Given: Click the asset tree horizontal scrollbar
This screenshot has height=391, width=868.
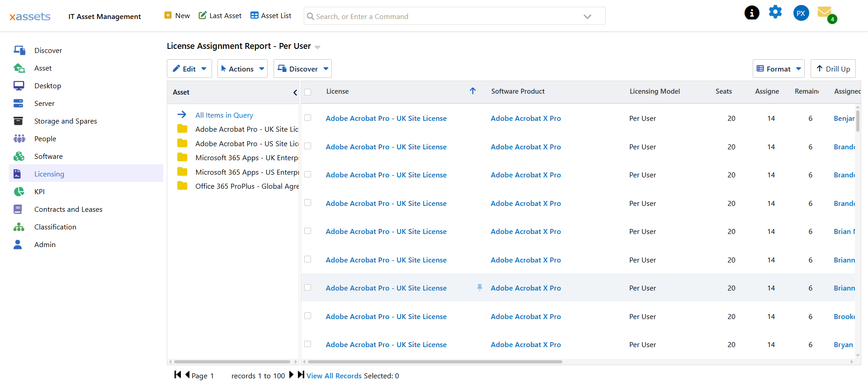Looking at the screenshot, I should (232, 362).
